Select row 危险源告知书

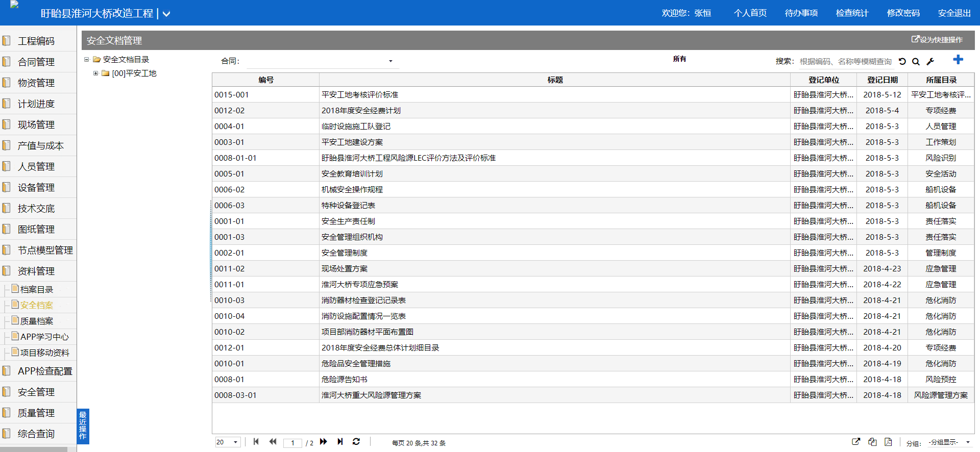point(593,379)
